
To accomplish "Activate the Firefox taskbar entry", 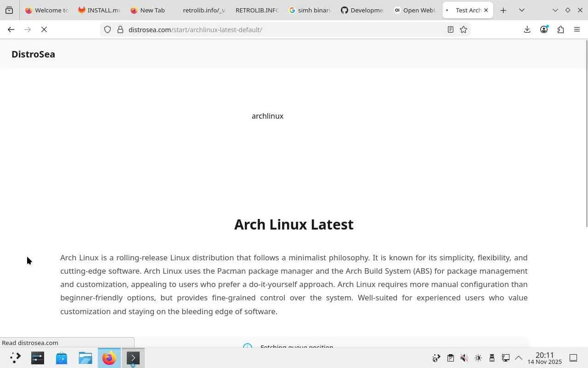I will 109,358.
